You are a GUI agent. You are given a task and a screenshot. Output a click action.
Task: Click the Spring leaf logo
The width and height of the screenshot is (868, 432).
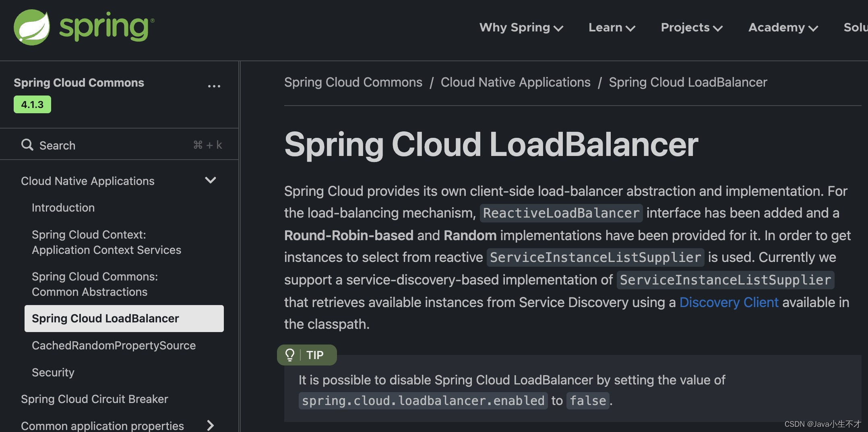pyautogui.click(x=32, y=27)
